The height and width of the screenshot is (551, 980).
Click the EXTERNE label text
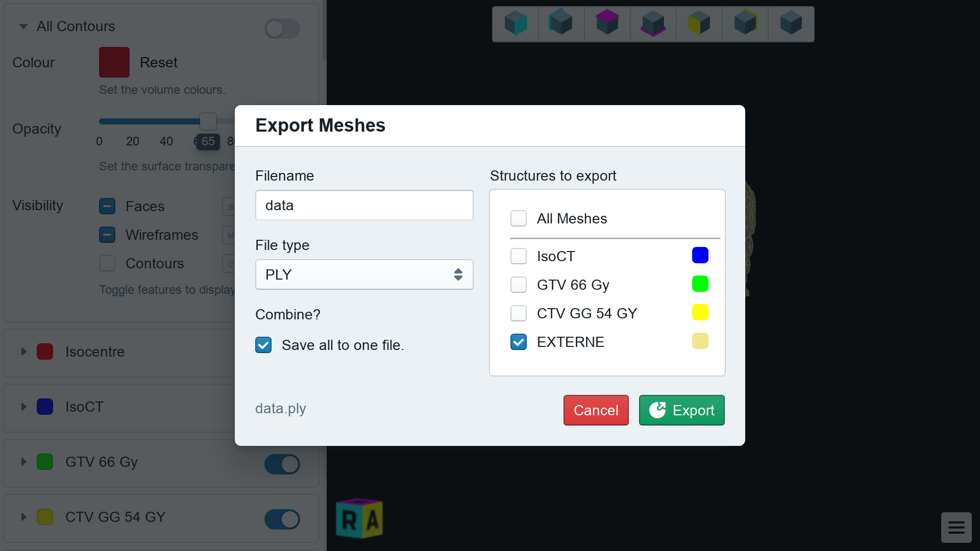pyautogui.click(x=571, y=342)
